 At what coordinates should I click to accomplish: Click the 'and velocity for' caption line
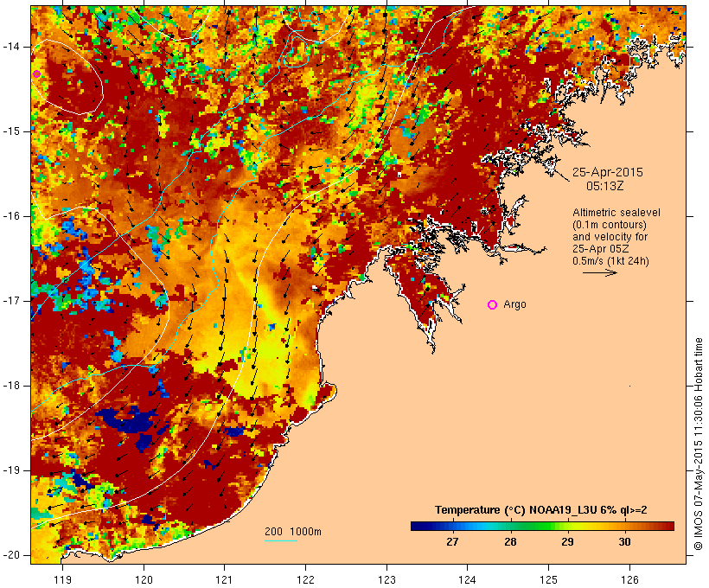pyautogui.click(x=610, y=237)
